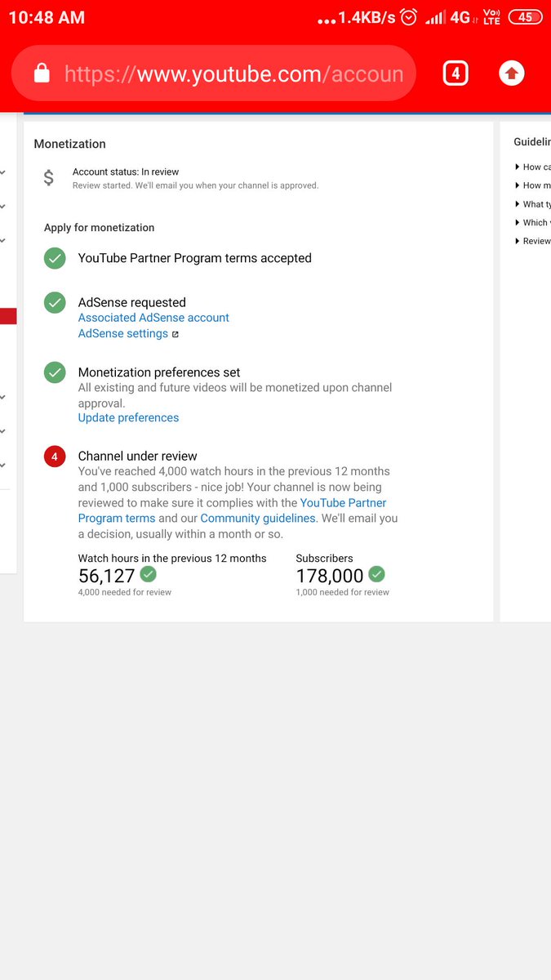Tap the VoLTE status bar indicator
This screenshot has height=980, width=551.
tap(492, 17)
